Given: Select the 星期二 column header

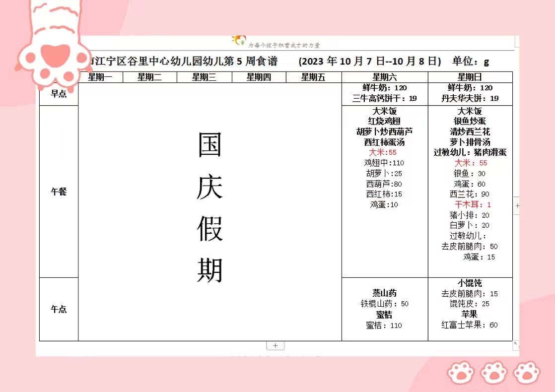Looking at the screenshot, I should tap(150, 77).
